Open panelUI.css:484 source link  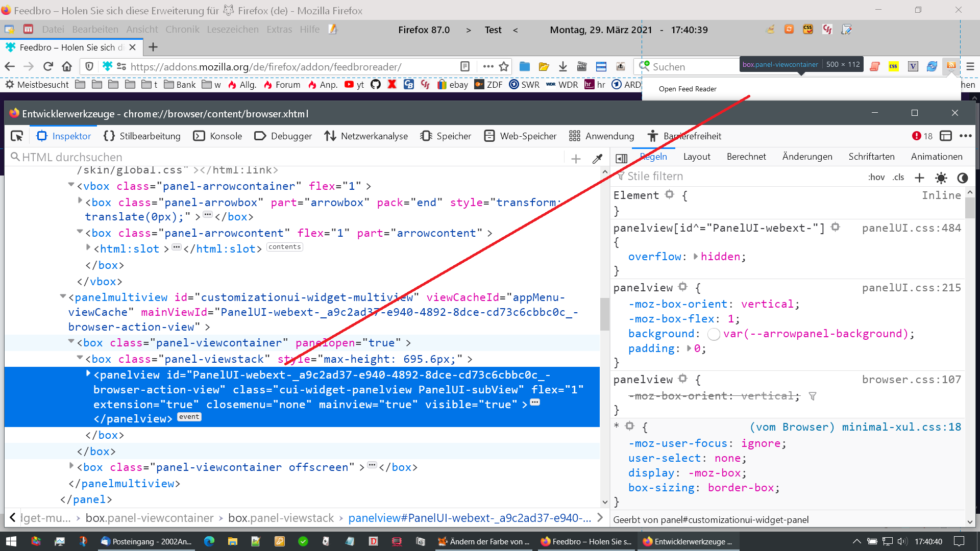[x=911, y=228]
